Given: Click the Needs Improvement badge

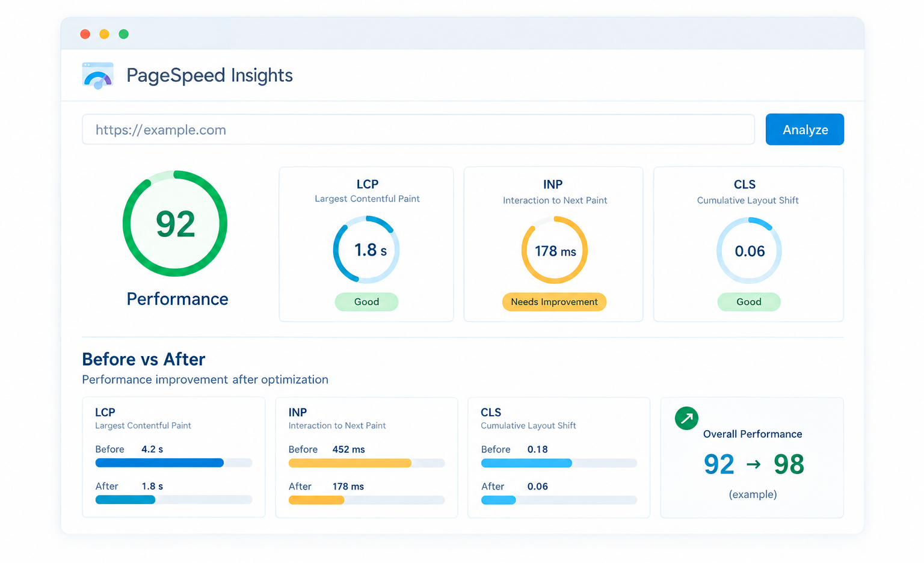Looking at the screenshot, I should coord(554,302).
